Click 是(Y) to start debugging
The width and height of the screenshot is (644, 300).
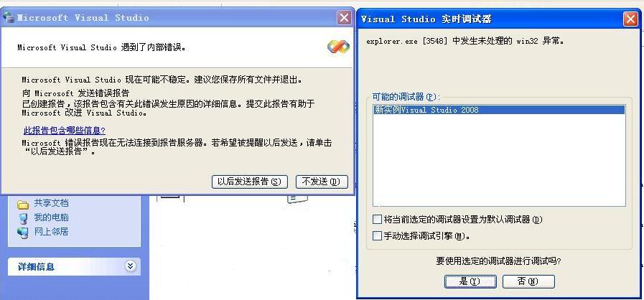470,281
